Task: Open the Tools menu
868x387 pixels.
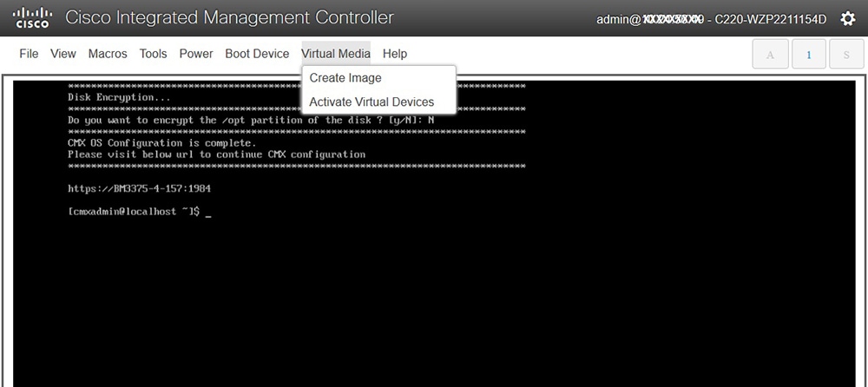Action: point(154,54)
